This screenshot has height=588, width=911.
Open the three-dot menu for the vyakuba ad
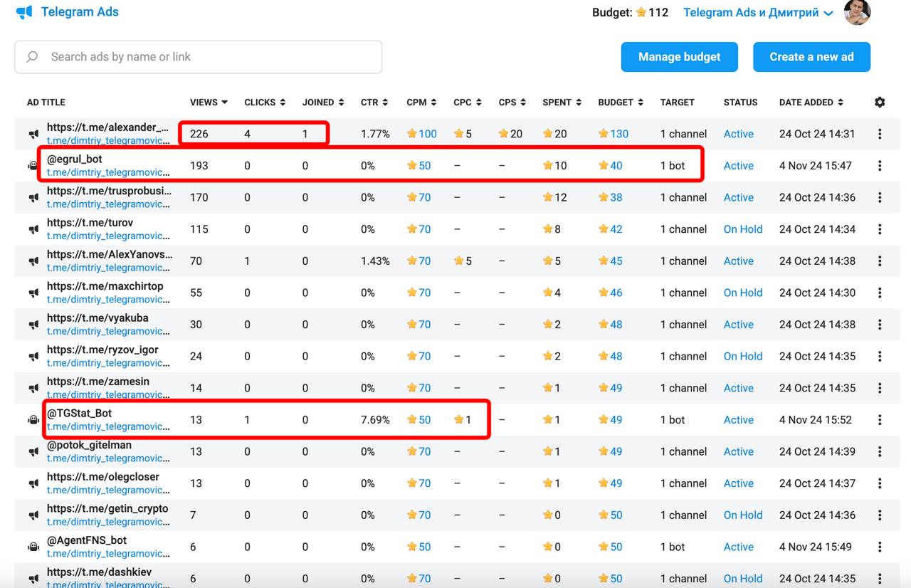[880, 325]
